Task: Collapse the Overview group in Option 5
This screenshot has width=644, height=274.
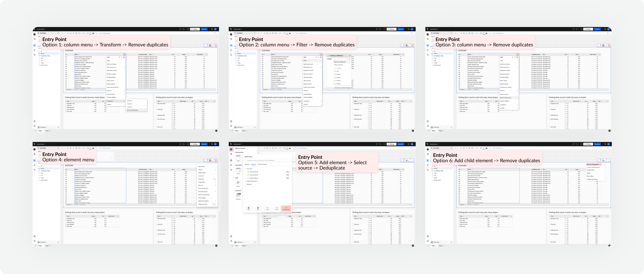Action: click(x=246, y=169)
